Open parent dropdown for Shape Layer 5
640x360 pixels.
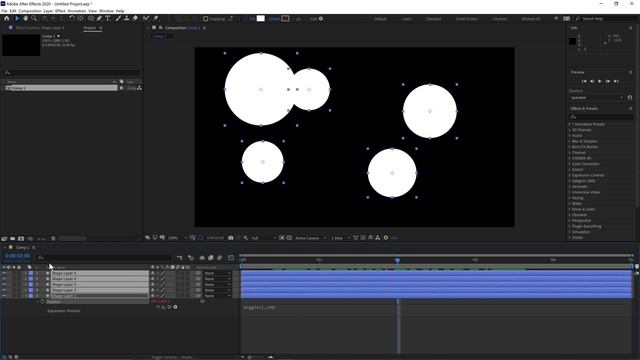(x=218, y=273)
